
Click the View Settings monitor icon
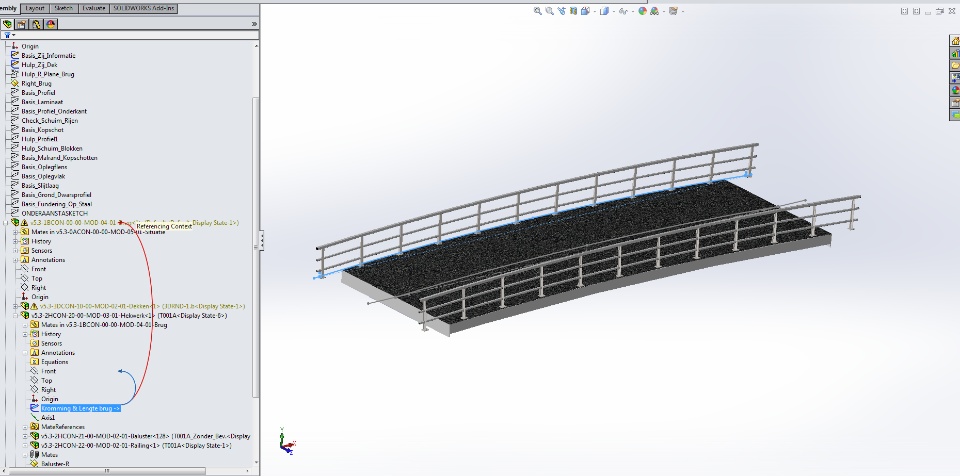(x=673, y=11)
